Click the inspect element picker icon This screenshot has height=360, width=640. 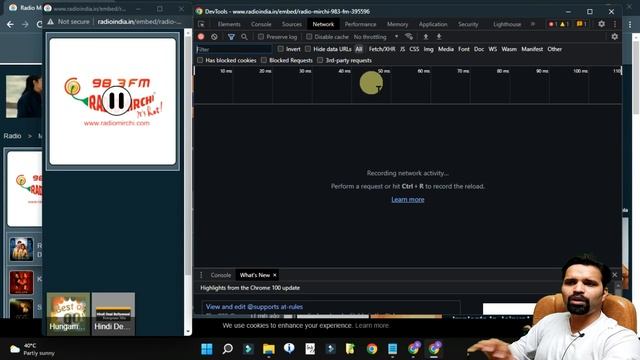pyautogui.click(x=201, y=24)
